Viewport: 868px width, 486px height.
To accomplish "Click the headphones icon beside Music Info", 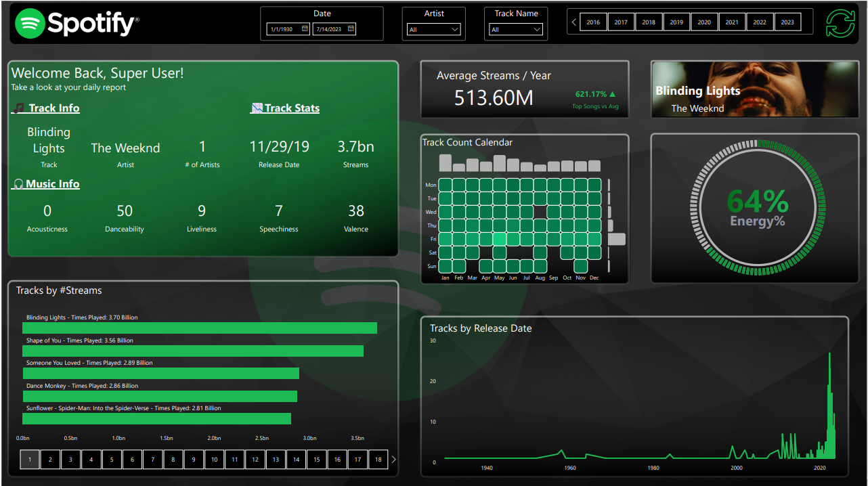I will tap(19, 184).
